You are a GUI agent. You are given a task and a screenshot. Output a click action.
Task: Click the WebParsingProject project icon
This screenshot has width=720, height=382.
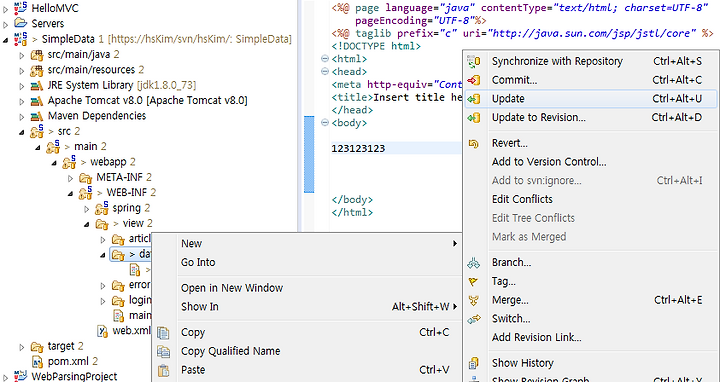21,376
